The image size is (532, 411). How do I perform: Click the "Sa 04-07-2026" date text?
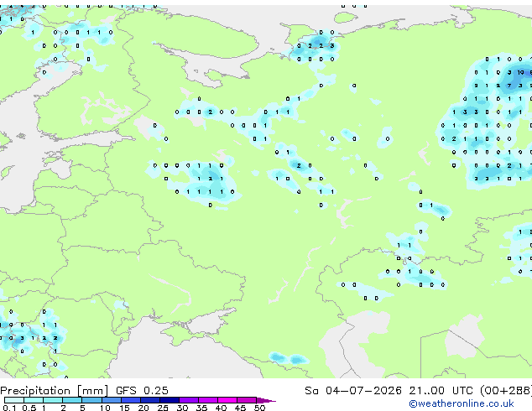click(x=353, y=390)
